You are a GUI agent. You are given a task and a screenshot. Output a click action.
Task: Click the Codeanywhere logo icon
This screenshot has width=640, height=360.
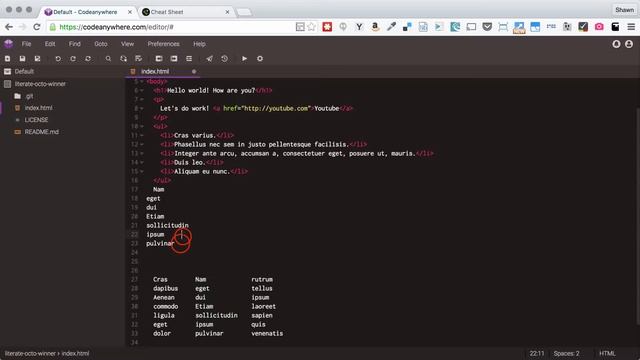point(8,43)
